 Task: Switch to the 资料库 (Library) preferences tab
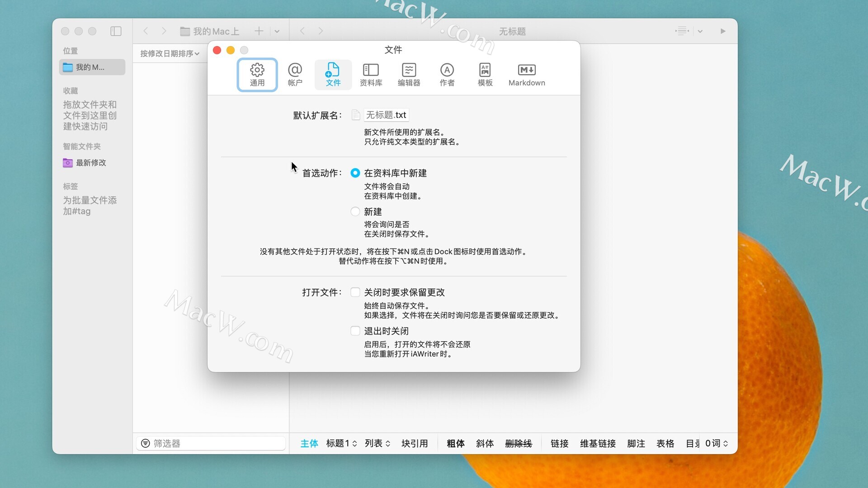coord(371,75)
